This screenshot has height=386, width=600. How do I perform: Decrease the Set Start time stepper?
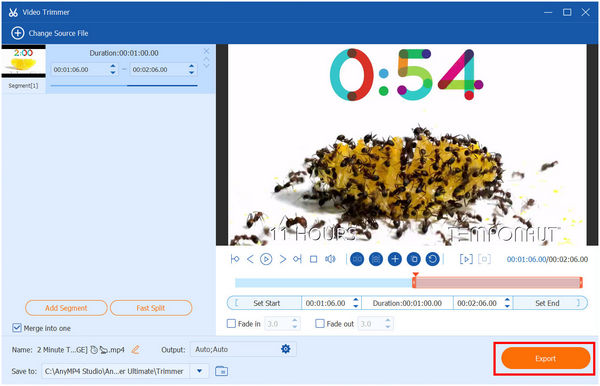[x=356, y=306]
